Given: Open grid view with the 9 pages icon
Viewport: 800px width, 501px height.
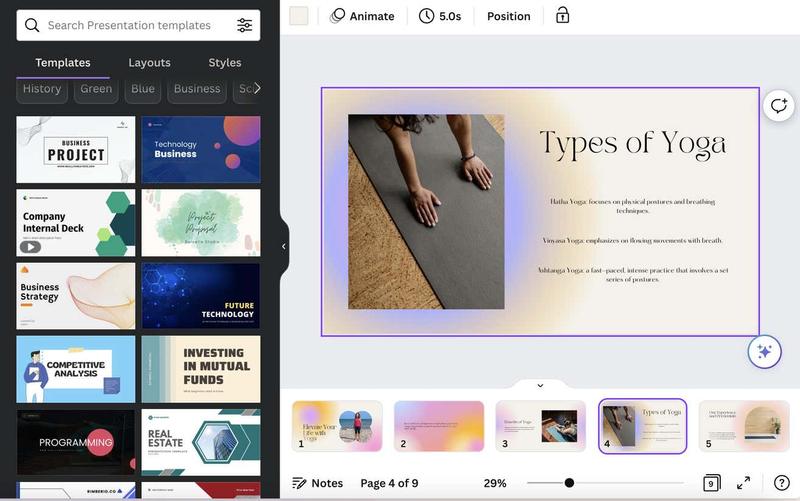Looking at the screenshot, I should [x=711, y=483].
